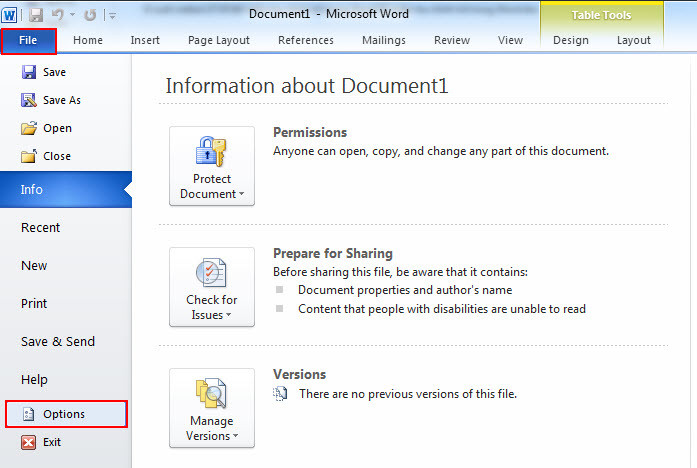The width and height of the screenshot is (697, 468).
Task: Click the folder icon beside Close
Action: [x=29, y=156]
